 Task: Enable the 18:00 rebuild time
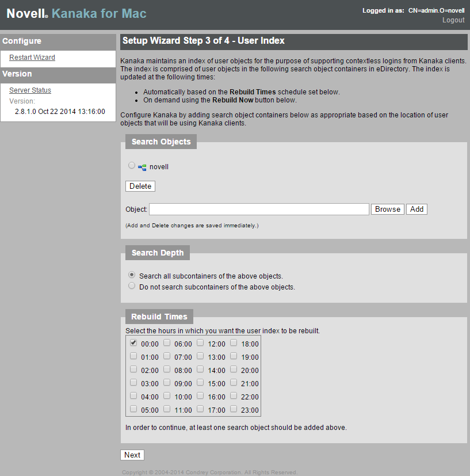pos(234,342)
